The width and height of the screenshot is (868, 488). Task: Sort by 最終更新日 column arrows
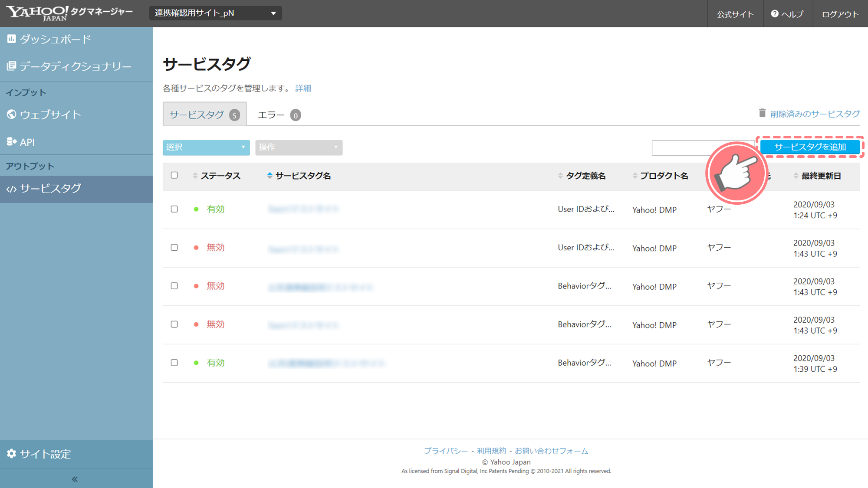[x=796, y=176]
